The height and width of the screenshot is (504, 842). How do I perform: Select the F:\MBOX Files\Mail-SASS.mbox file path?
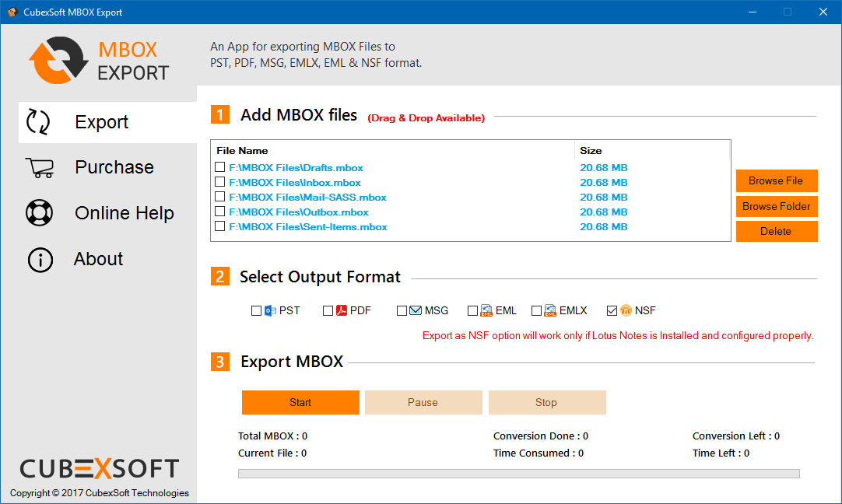[x=307, y=198]
